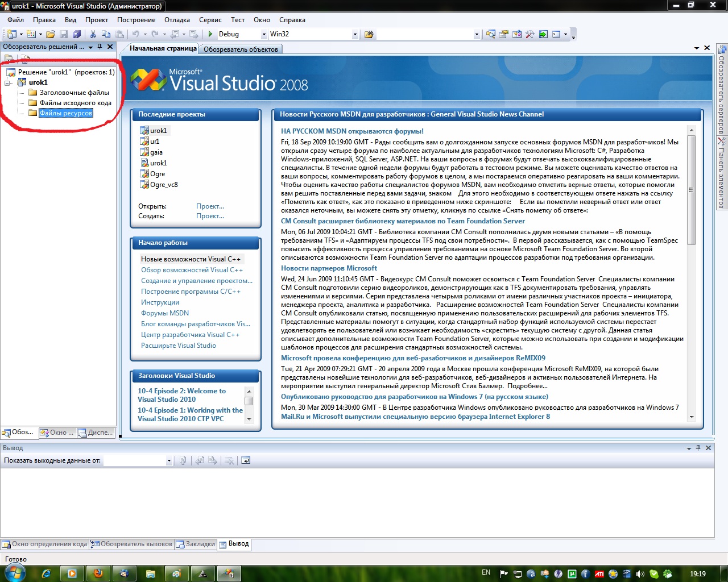728x582 pixels.
Task: Click Solution Explorer Show All Files icon
Action: pyautogui.click(x=24, y=59)
